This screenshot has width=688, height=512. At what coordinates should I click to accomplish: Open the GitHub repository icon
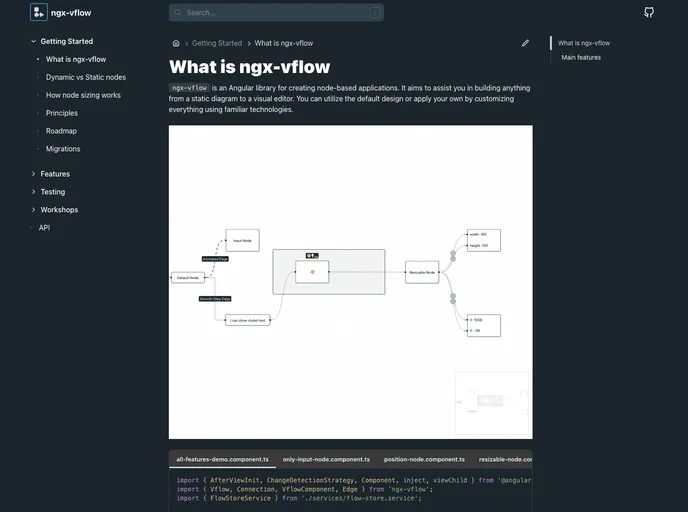[x=649, y=12]
